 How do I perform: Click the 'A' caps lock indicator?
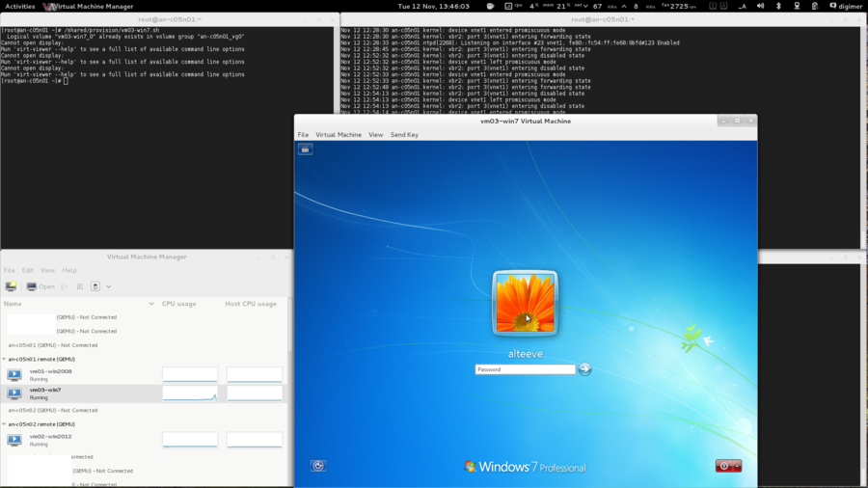pos(723,6)
